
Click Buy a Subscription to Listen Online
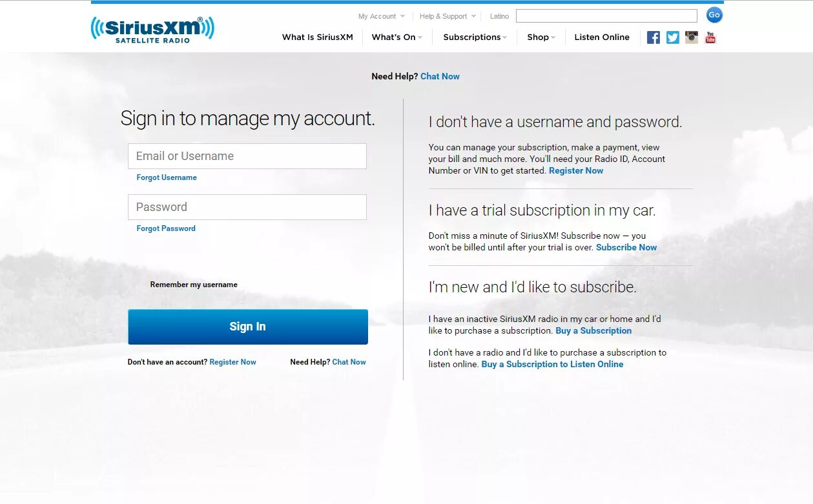(552, 365)
